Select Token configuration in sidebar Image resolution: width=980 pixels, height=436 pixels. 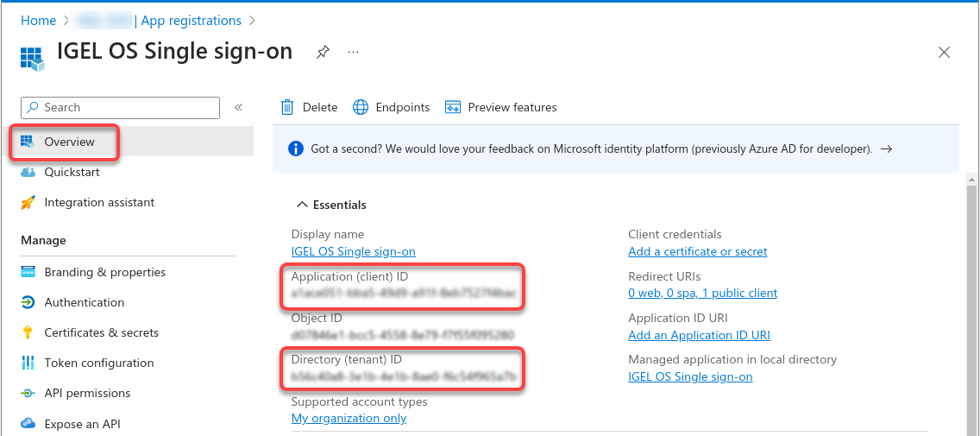point(98,363)
